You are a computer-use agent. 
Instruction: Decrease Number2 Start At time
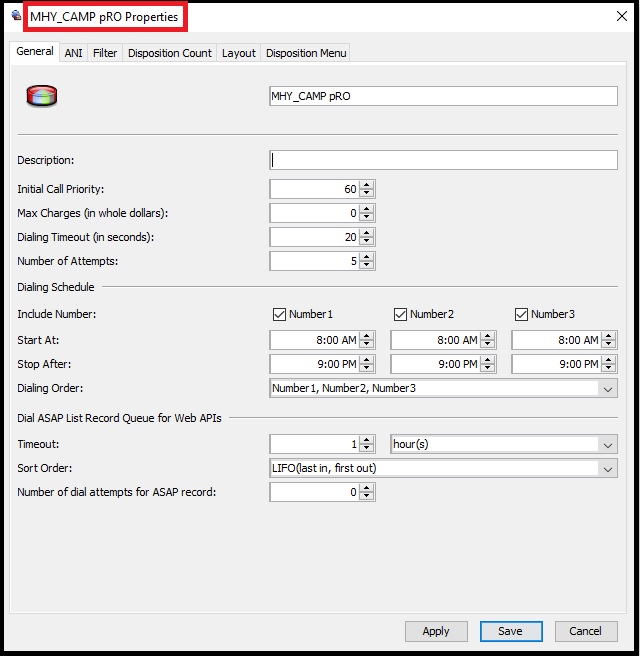(487, 344)
